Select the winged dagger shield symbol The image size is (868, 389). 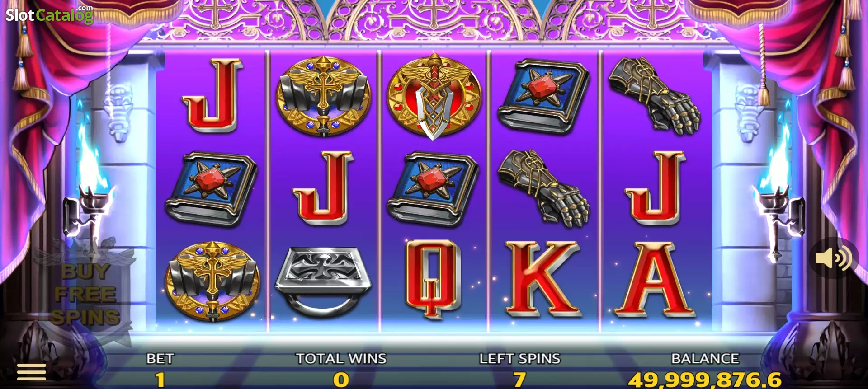pyautogui.click(x=434, y=96)
